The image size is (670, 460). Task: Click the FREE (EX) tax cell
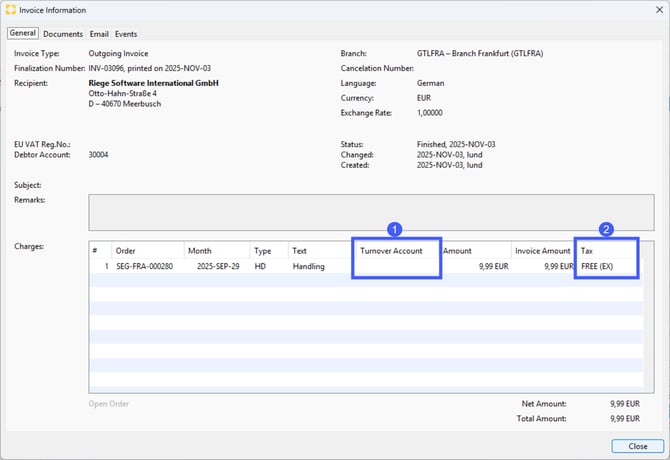coord(597,267)
